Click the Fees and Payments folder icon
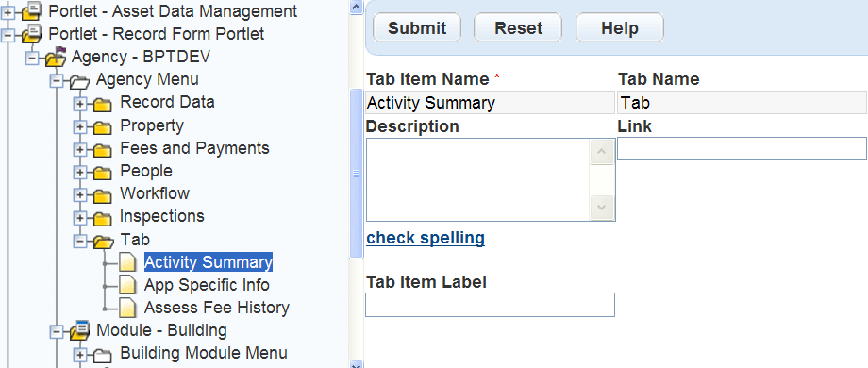Screen dimensions: 868x368 tap(103, 149)
